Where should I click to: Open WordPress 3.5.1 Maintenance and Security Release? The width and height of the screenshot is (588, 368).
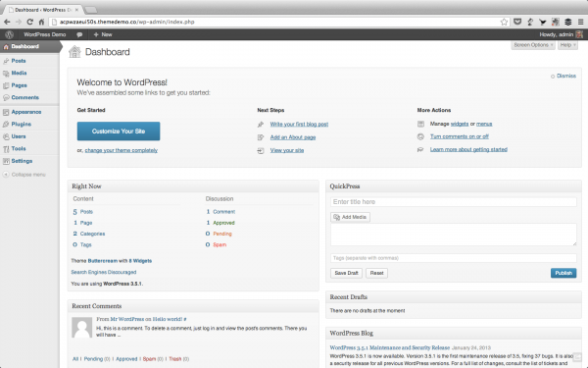pos(390,347)
